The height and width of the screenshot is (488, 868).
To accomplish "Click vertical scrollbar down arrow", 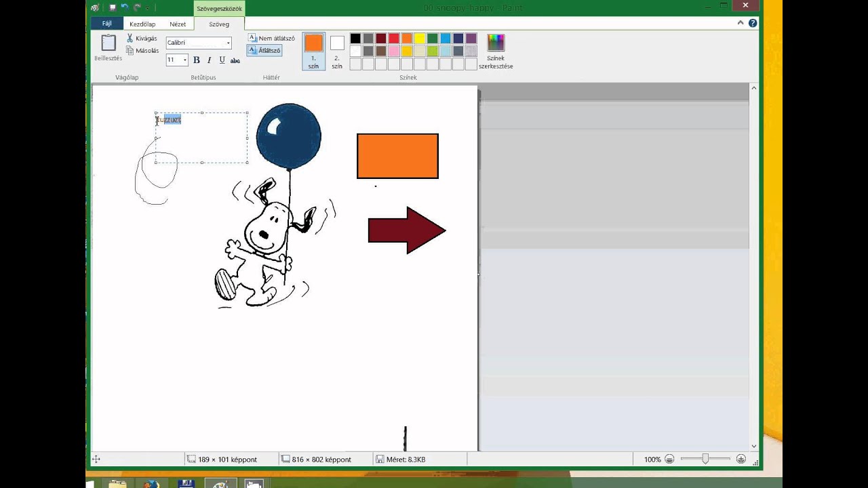I will 753,446.
